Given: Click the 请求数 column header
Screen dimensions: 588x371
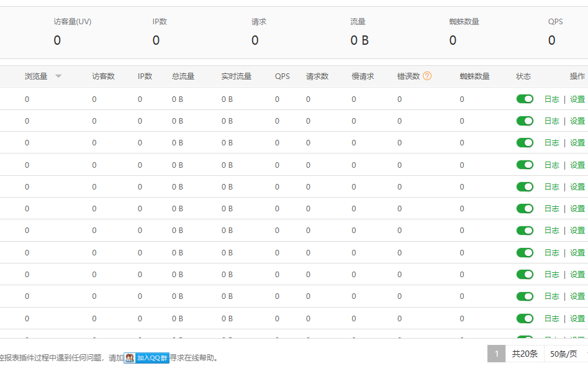Looking at the screenshot, I should coord(317,76).
